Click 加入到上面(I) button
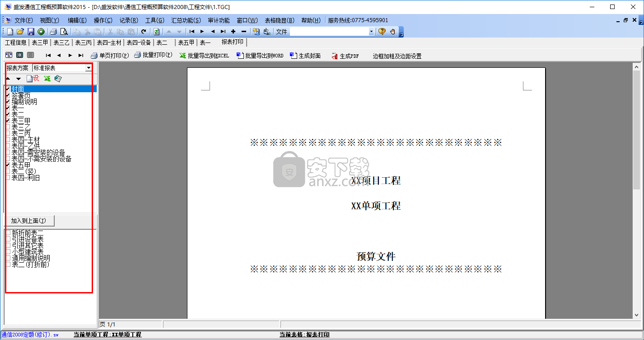 coord(29,221)
